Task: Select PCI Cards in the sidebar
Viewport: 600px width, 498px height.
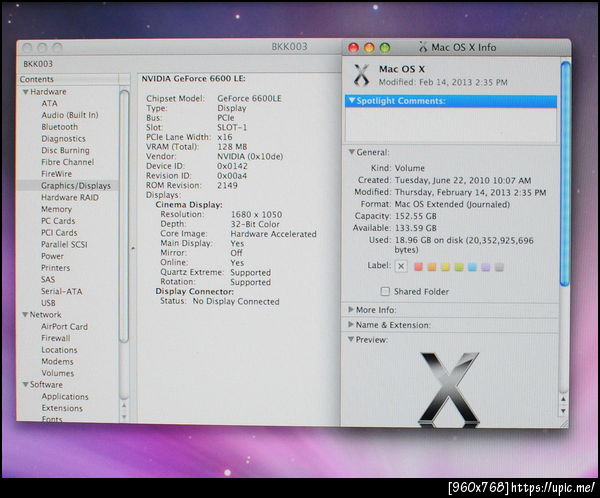Action: [59, 233]
